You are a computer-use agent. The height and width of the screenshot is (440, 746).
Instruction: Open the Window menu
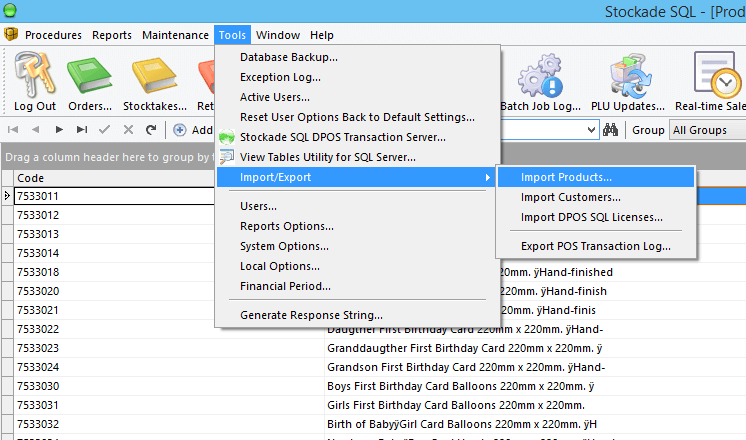[278, 35]
